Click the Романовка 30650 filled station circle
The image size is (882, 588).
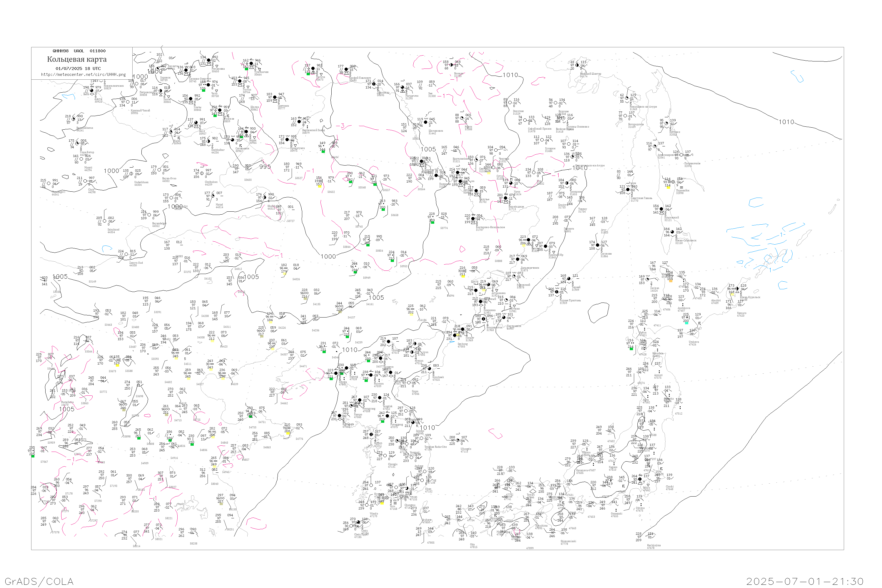[x=209, y=60]
